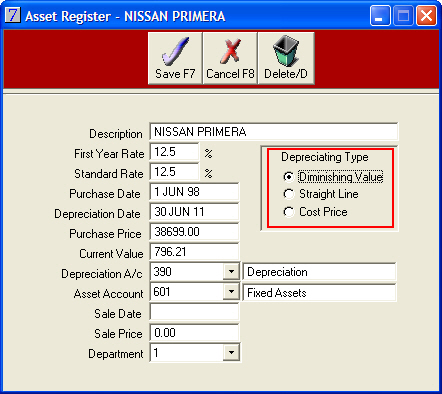This screenshot has height=394, width=442.
Task: Click the Current Value label
Action: tap(111, 254)
